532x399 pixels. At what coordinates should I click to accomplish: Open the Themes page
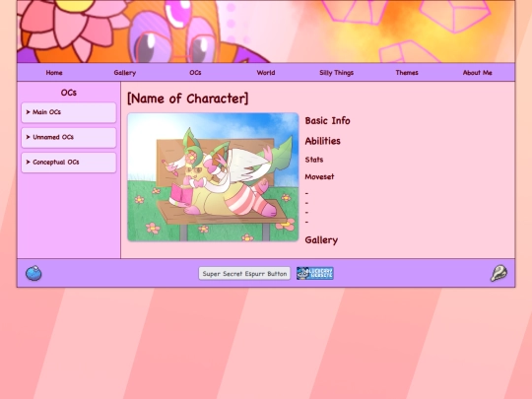coord(407,73)
